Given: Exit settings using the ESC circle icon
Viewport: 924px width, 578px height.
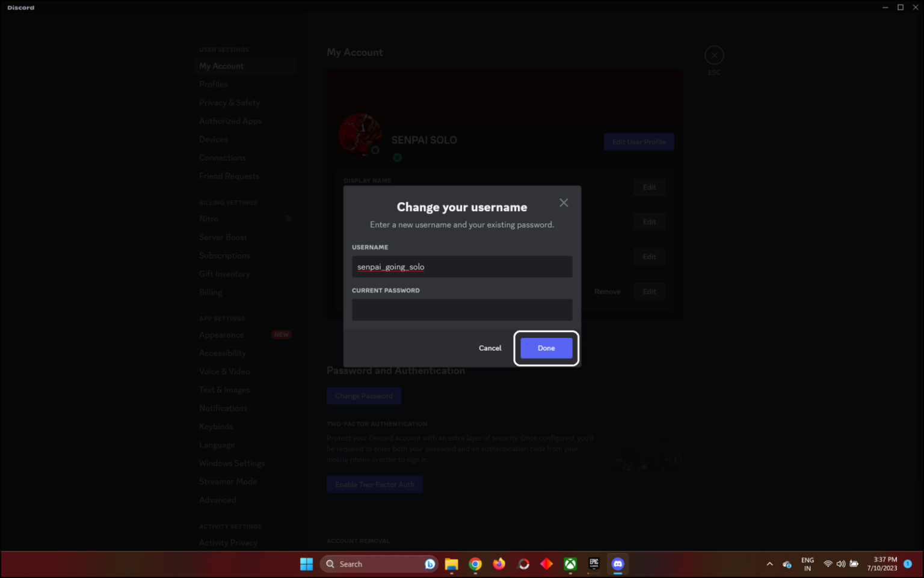Looking at the screenshot, I should point(714,55).
